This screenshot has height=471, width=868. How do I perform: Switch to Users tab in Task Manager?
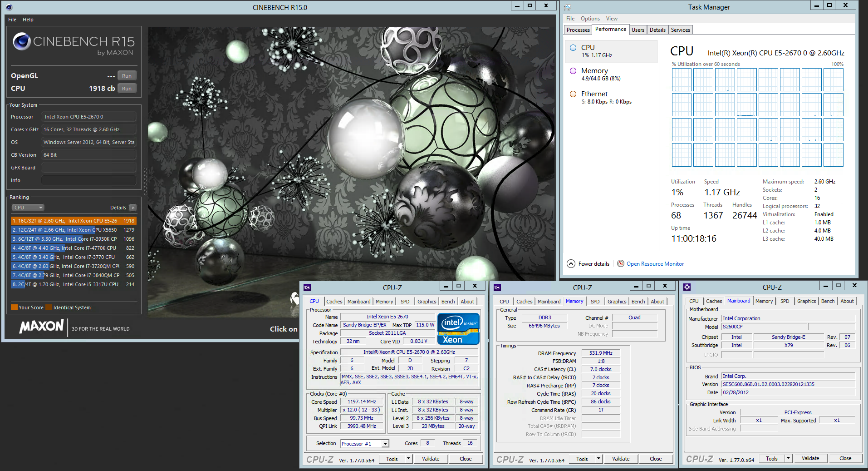tap(638, 30)
